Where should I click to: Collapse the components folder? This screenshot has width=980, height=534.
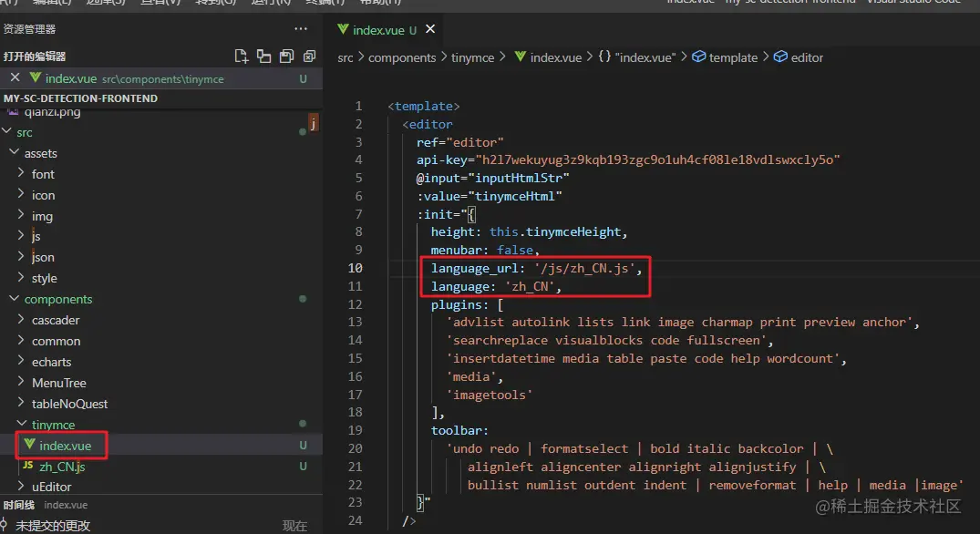(x=14, y=299)
